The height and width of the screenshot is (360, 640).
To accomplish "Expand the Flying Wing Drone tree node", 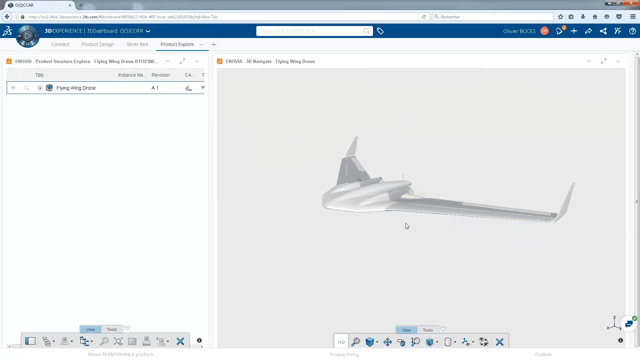I will [40, 88].
